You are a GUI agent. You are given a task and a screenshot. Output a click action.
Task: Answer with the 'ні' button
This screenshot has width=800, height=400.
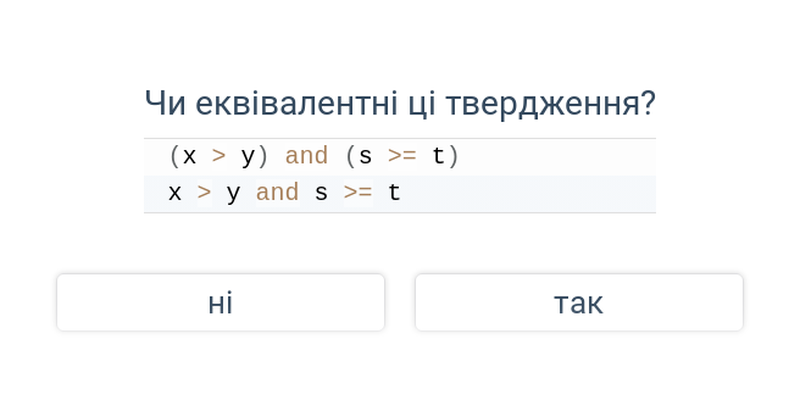tap(220, 303)
